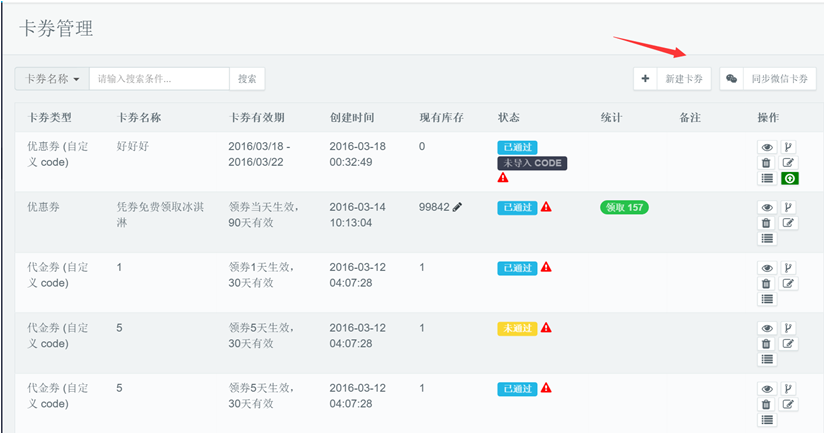The width and height of the screenshot is (825, 434).
Task: Click the pencil icon beside stock 99842
Action: [458, 207]
